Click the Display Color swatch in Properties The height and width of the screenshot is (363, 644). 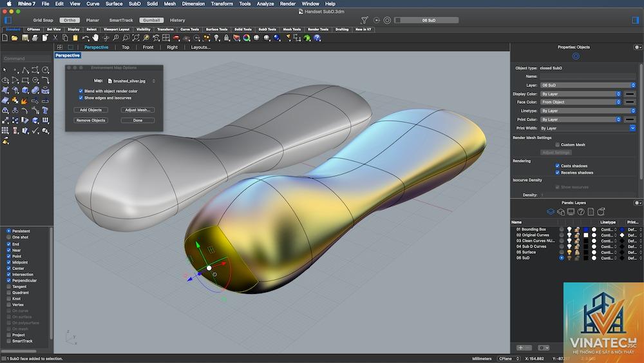point(630,93)
